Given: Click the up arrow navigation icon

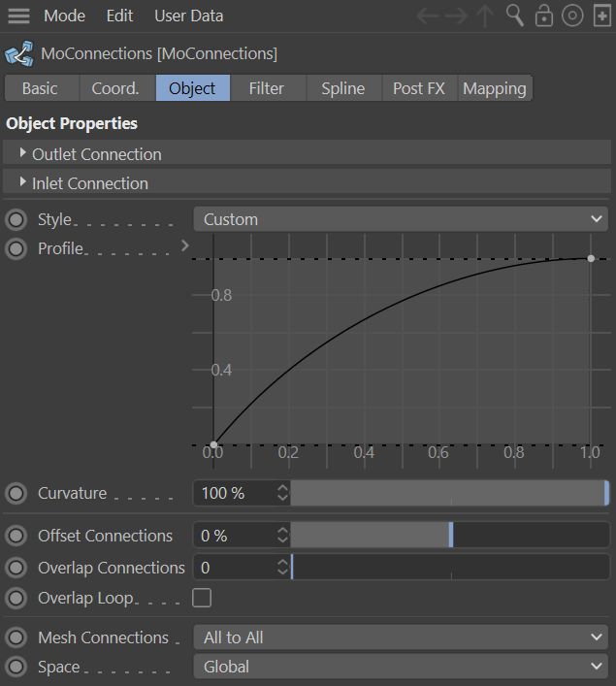Looking at the screenshot, I should pos(485,16).
